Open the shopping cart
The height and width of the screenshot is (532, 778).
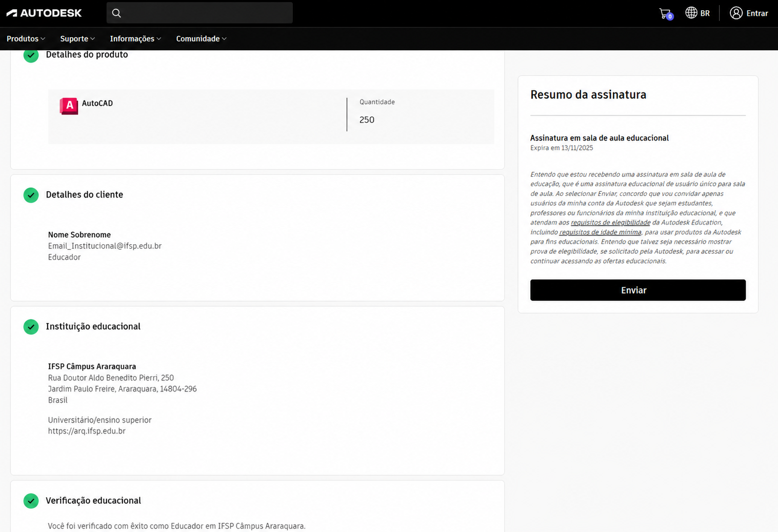coord(666,13)
